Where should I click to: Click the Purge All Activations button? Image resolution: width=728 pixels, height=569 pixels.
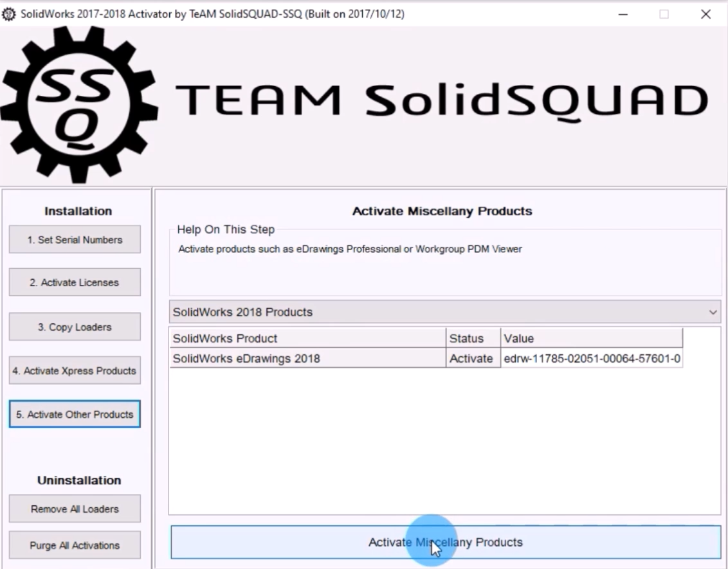[75, 546]
